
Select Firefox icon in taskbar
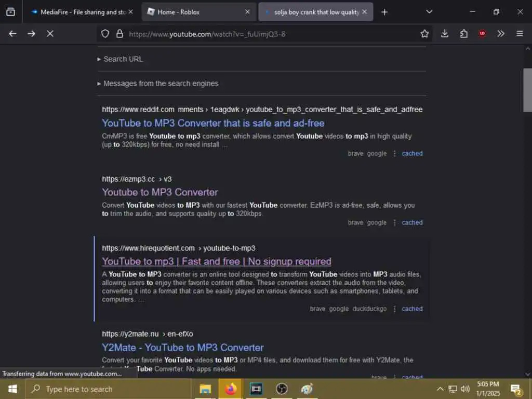tap(231, 389)
